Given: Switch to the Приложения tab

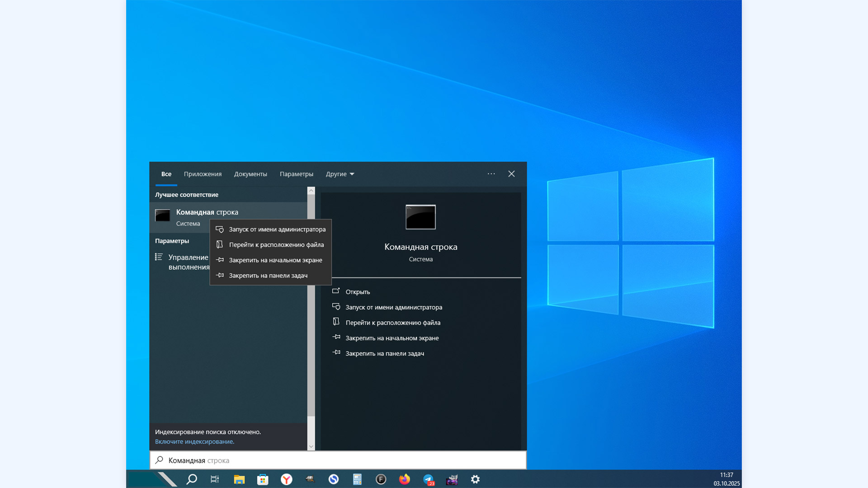Looking at the screenshot, I should click(x=203, y=174).
